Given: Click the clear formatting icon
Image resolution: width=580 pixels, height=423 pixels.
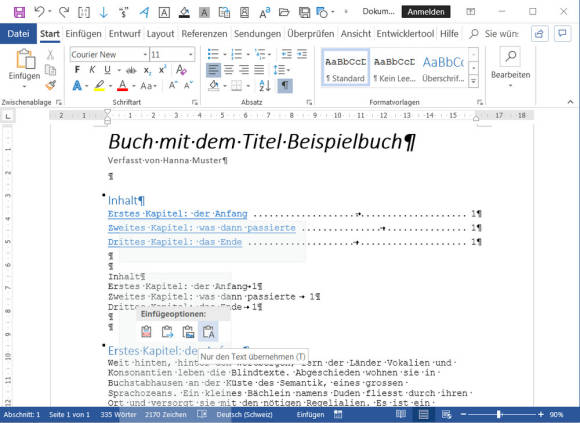Looking at the screenshot, I should (x=181, y=70).
